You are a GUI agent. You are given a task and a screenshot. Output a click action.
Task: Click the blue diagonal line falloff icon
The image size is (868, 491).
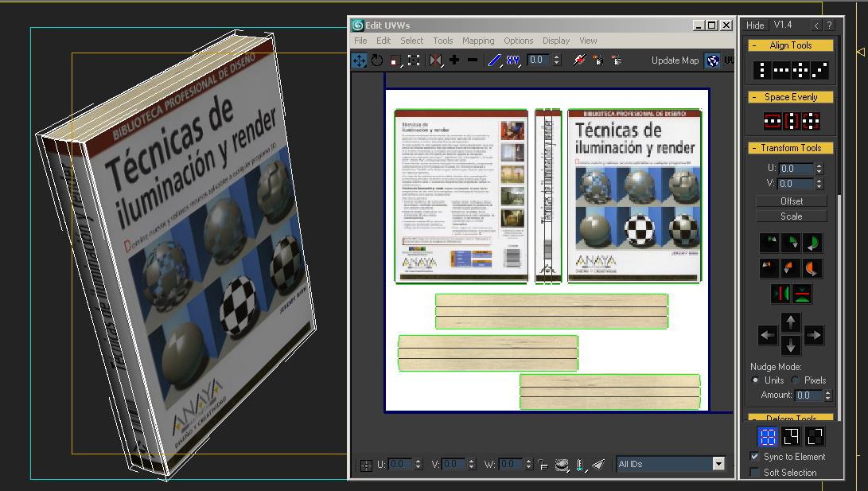coord(495,60)
